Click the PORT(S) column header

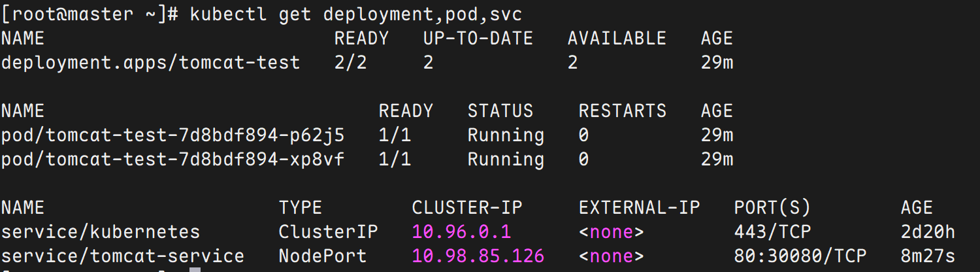pyautogui.click(x=772, y=208)
